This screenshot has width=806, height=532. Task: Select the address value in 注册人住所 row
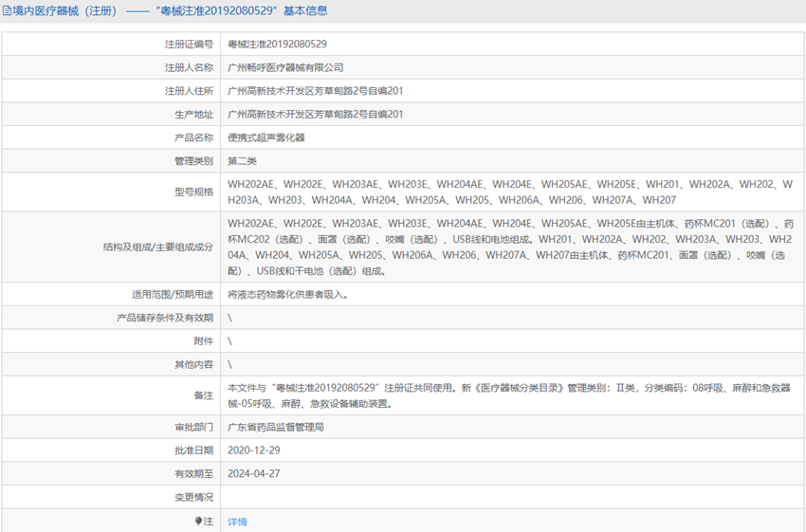click(x=316, y=91)
